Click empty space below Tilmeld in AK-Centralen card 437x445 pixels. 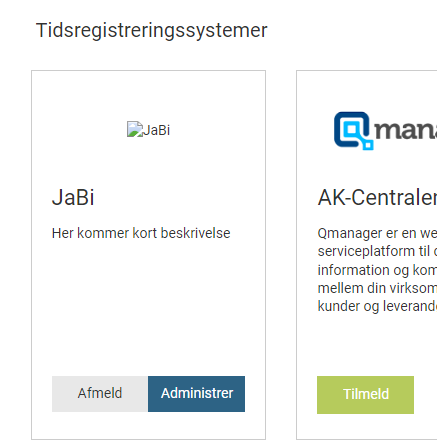pos(365,426)
